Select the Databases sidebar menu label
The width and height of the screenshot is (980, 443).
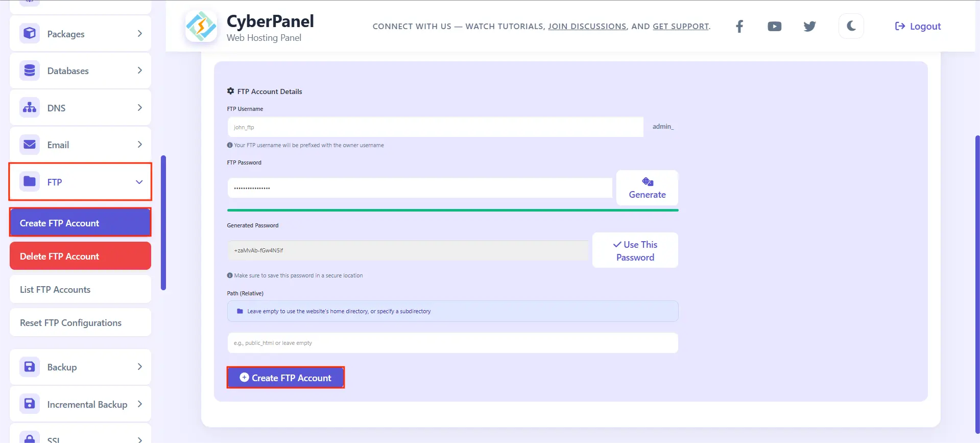click(x=68, y=71)
